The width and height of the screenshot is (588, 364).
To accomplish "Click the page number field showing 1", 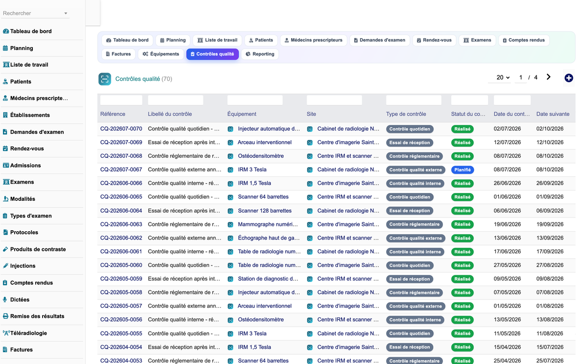I will click(x=521, y=77).
